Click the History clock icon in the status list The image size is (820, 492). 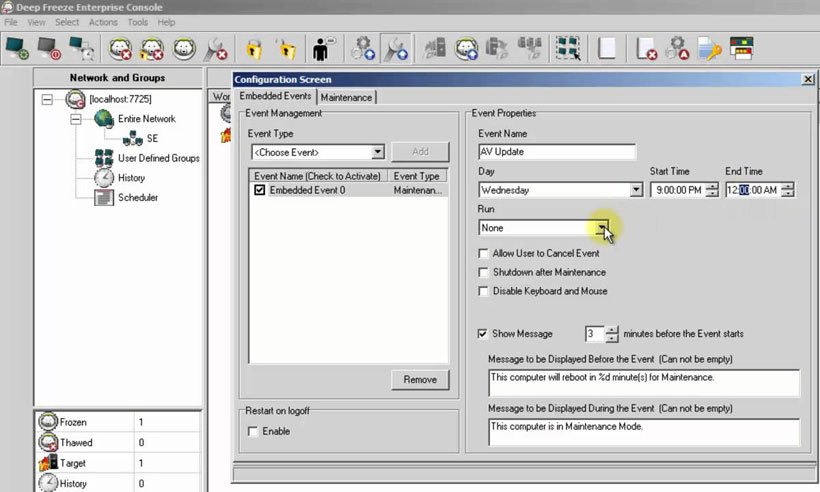(x=48, y=483)
